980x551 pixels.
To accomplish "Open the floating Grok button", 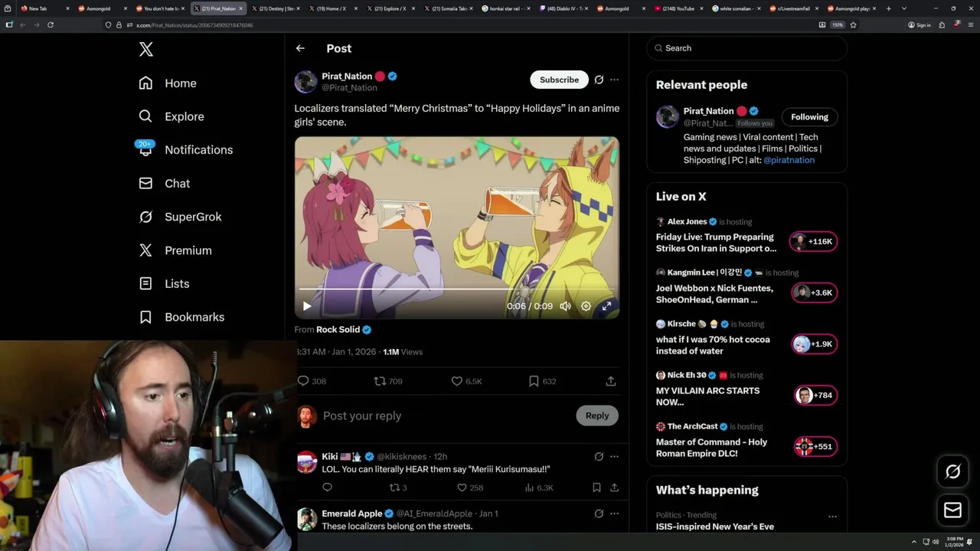I will [x=953, y=472].
